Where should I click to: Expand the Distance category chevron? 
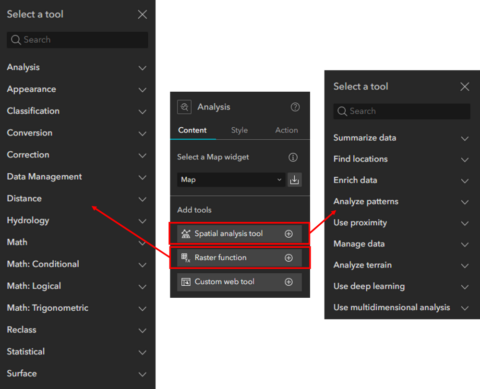(x=142, y=199)
